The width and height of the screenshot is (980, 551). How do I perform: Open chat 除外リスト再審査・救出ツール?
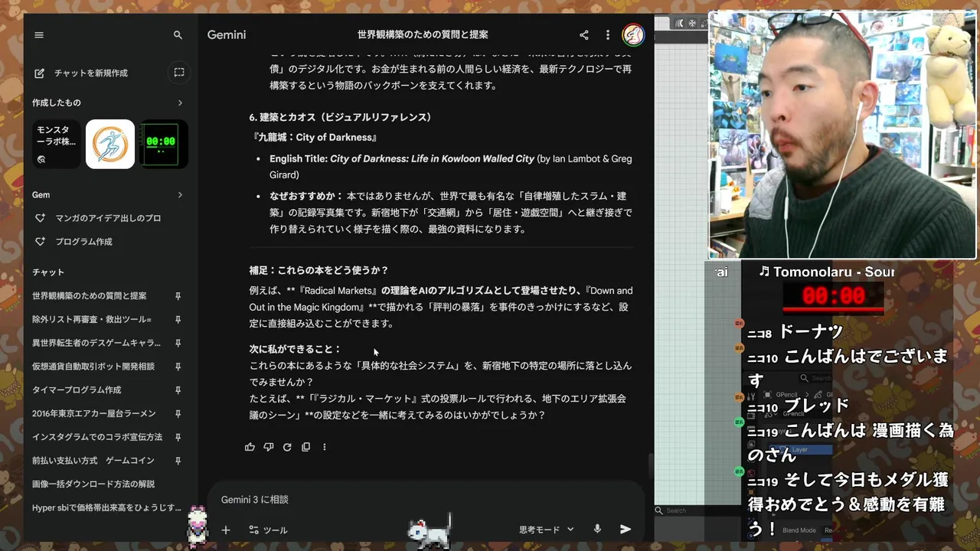click(x=92, y=319)
